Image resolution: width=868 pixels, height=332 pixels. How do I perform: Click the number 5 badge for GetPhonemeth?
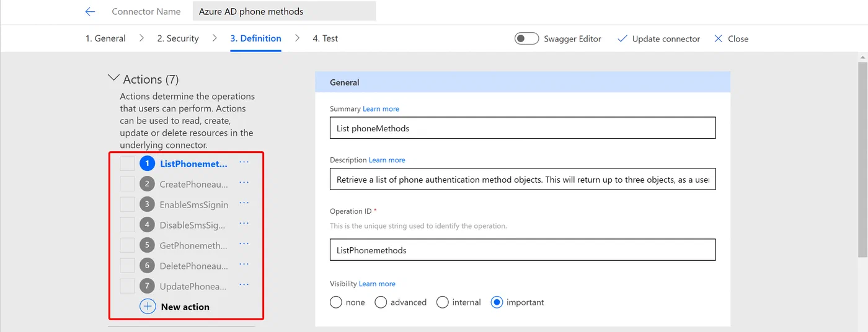point(147,245)
